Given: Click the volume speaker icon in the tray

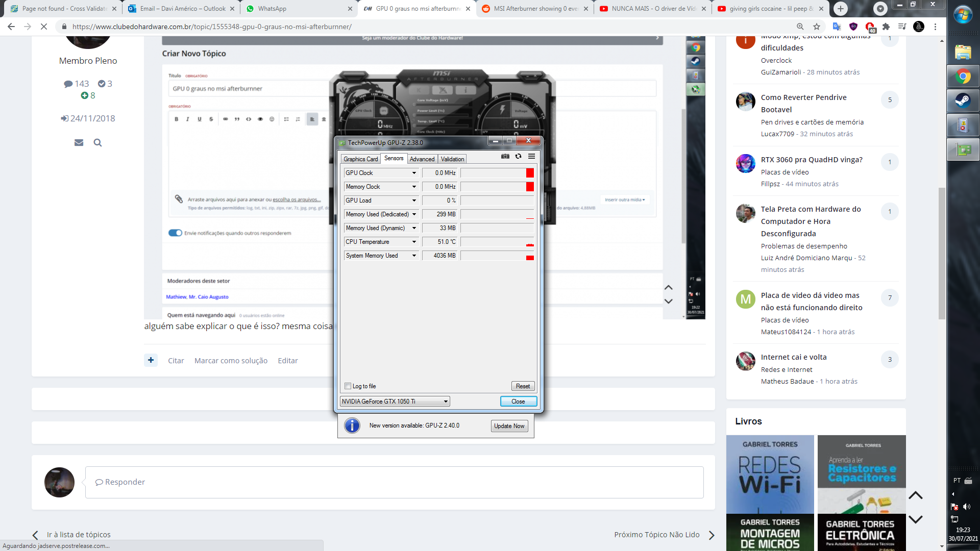Looking at the screenshot, I should [966, 507].
